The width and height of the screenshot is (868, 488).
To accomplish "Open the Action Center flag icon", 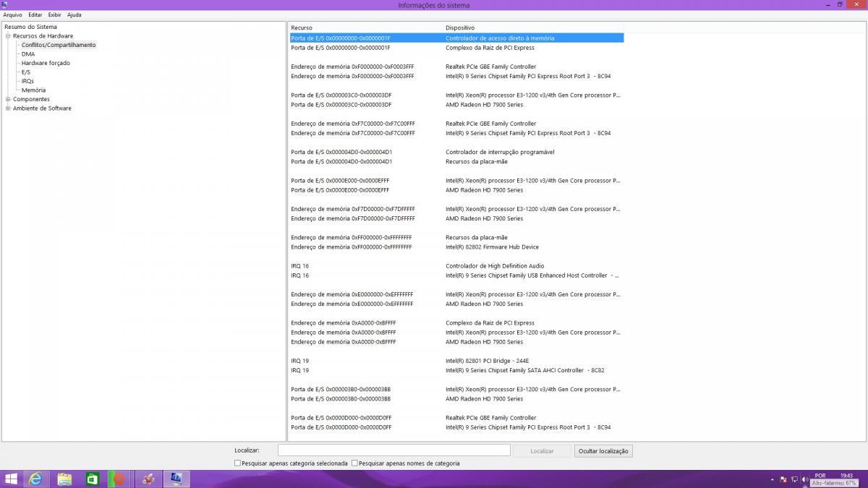I will point(783,479).
